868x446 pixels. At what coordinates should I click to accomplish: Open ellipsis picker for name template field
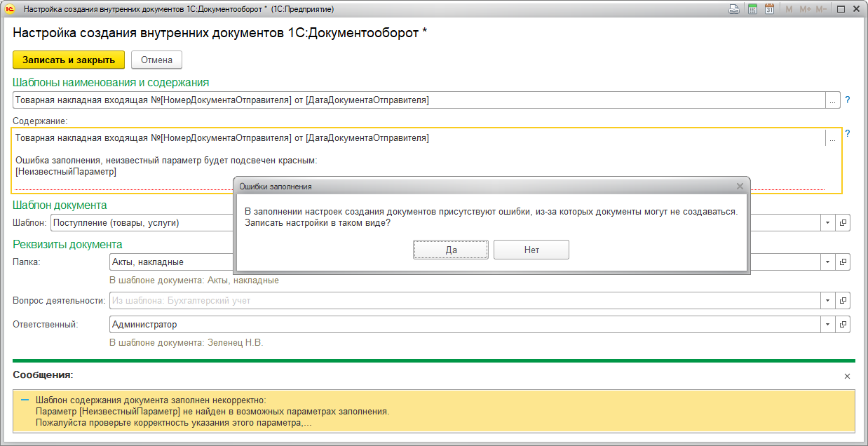point(832,100)
